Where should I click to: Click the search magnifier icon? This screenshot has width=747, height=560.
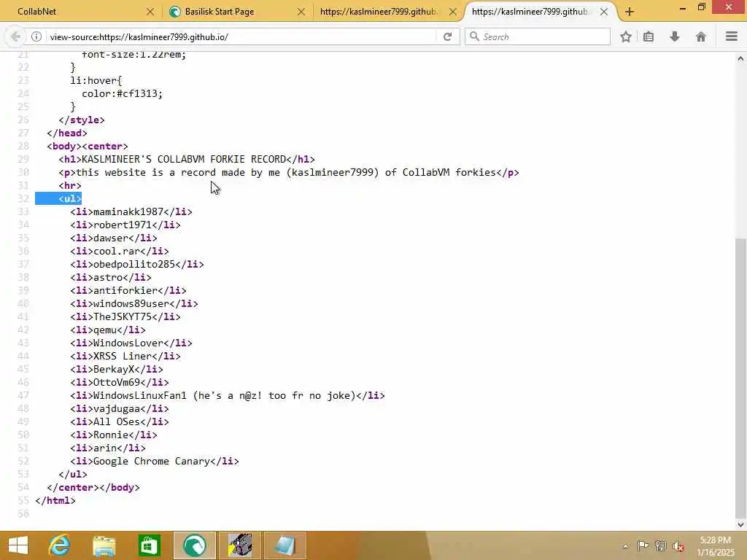coord(474,36)
